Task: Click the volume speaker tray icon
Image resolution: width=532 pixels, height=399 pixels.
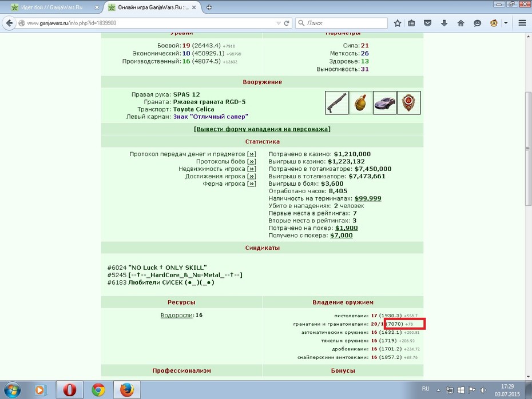Action: pyautogui.click(x=483, y=390)
